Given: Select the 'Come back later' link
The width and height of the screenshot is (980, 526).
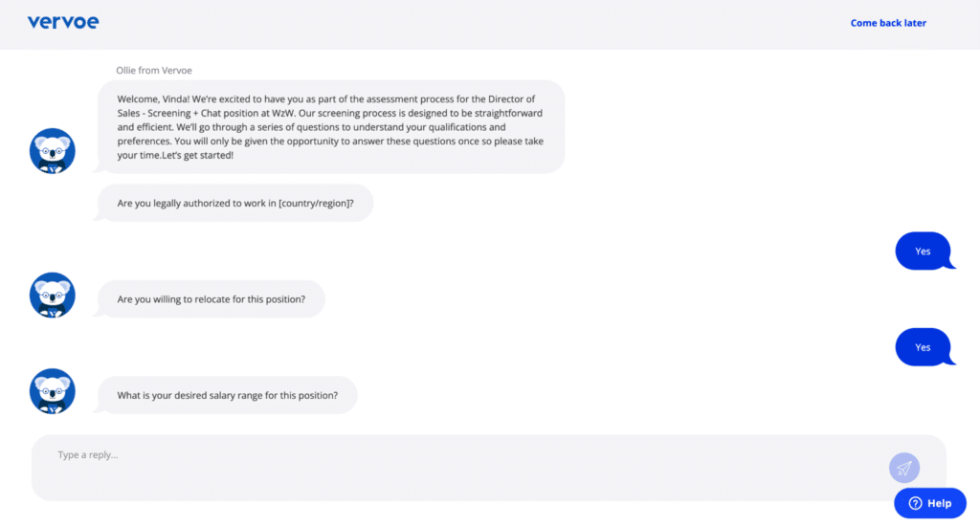Looking at the screenshot, I should 888,23.
